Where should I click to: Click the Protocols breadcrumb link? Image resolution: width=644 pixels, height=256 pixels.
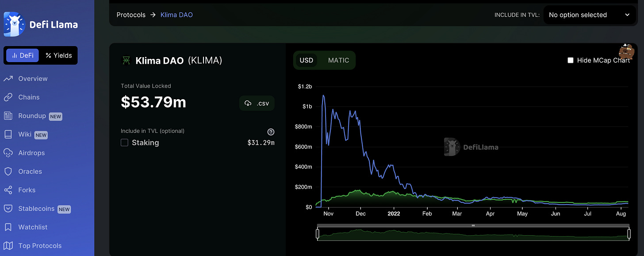point(131,15)
